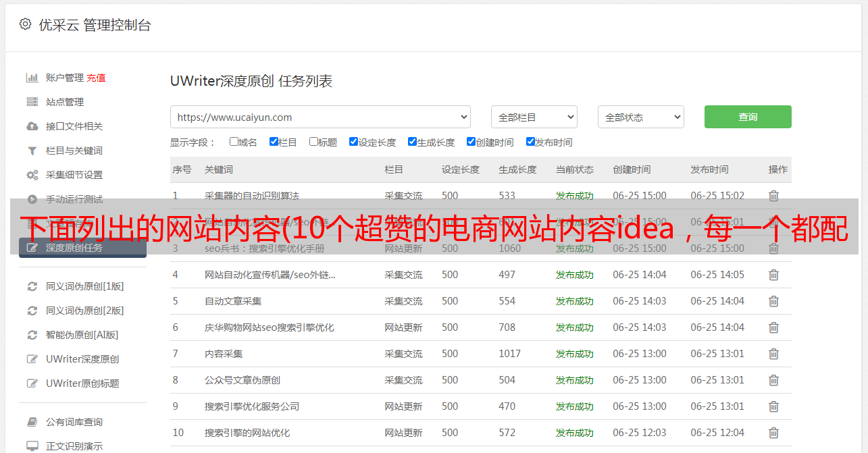Delete task 内容采集 with trash icon
Screen dimensions: 868x453
pos(773,354)
